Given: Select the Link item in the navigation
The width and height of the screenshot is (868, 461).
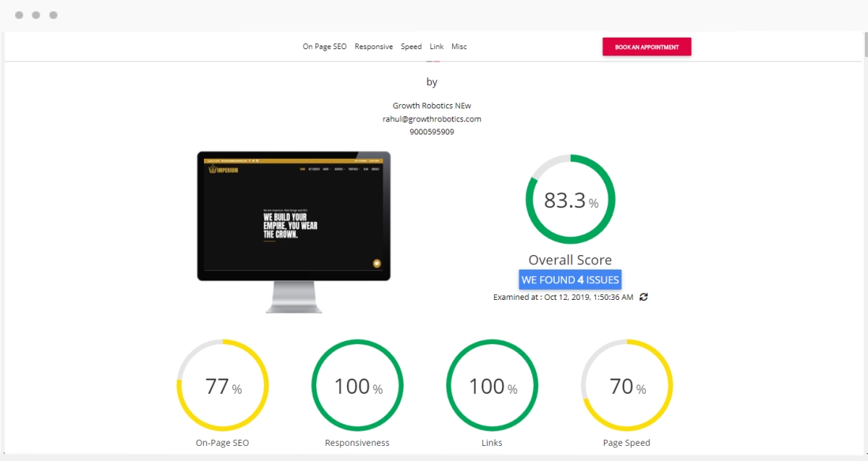Looking at the screenshot, I should click(x=436, y=46).
